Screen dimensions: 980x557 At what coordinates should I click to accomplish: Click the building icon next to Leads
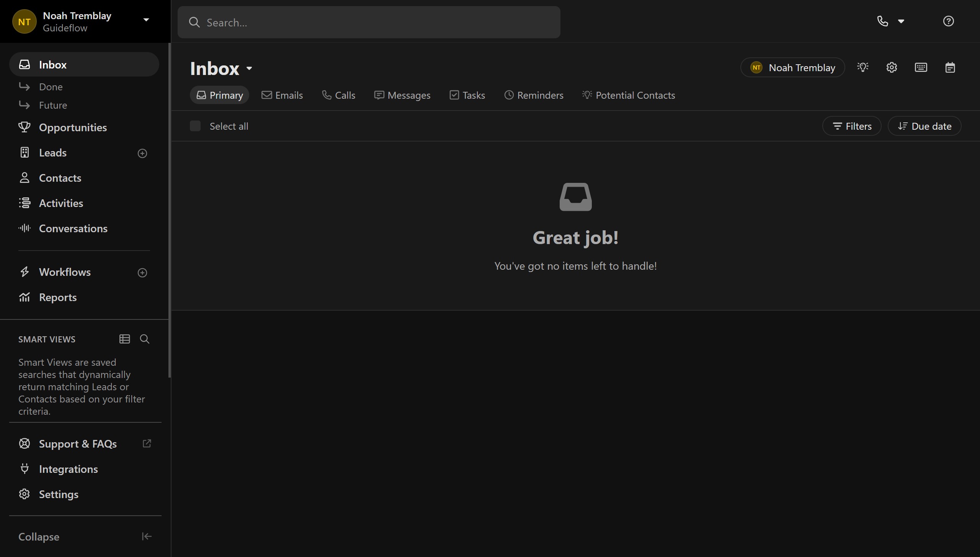coord(24,152)
